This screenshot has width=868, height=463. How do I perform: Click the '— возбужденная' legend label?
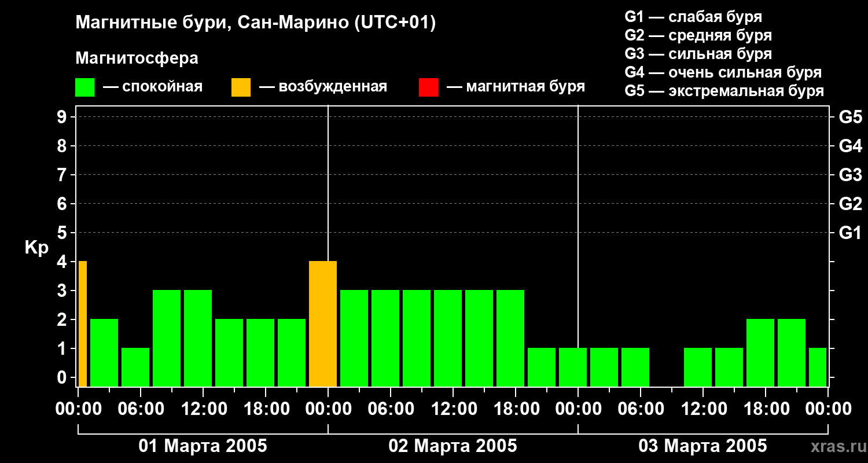[x=323, y=87]
